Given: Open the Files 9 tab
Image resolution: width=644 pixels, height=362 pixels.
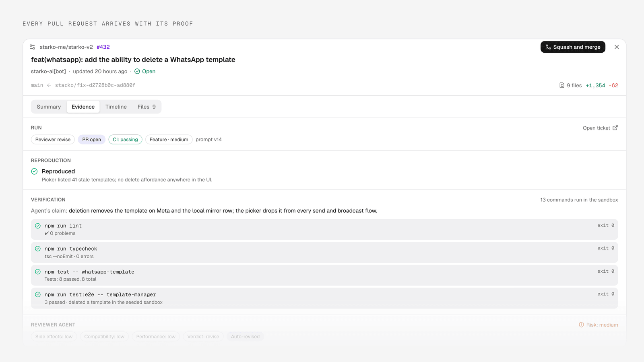Looking at the screenshot, I should [147, 107].
